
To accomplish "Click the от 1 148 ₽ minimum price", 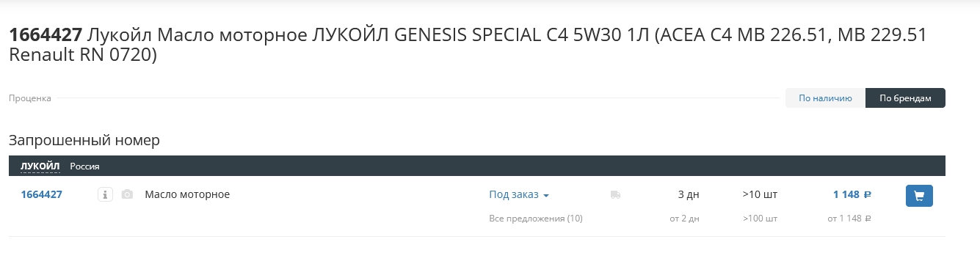I will pyautogui.click(x=849, y=218).
